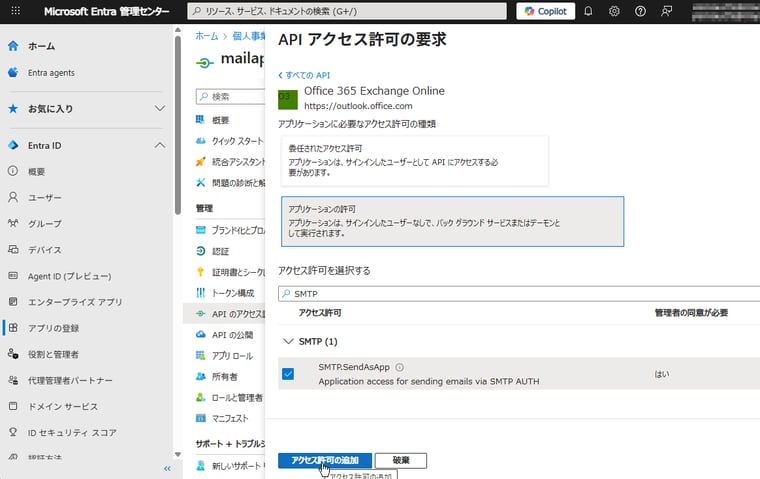Click the Agent ID (プレビュー) icon
The width and height of the screenshot is (760, 479).
[13, 276]
